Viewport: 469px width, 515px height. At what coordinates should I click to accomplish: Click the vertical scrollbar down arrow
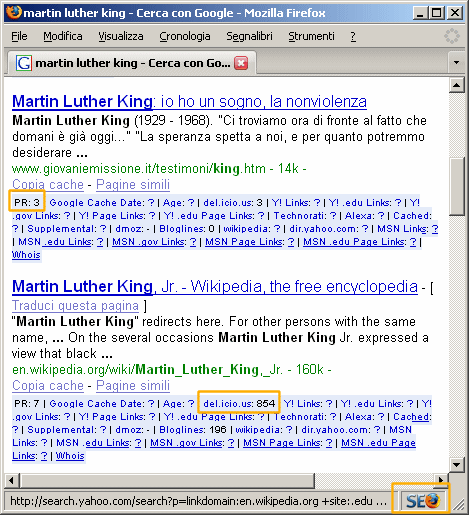point(456,464)
